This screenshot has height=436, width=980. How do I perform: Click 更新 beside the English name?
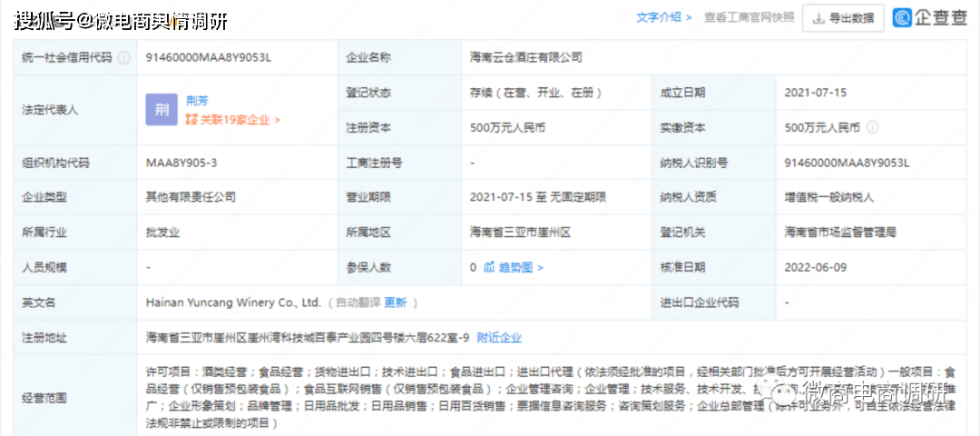396,302
